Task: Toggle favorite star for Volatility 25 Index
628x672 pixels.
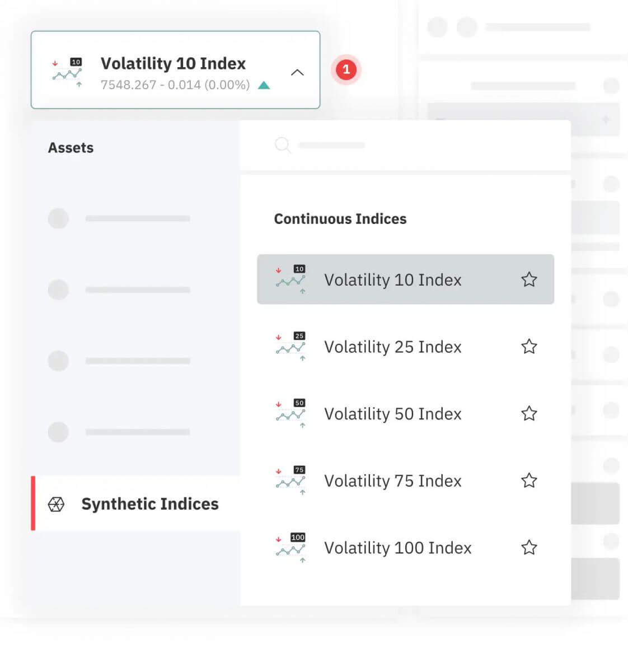Action: tap(529, 347)
